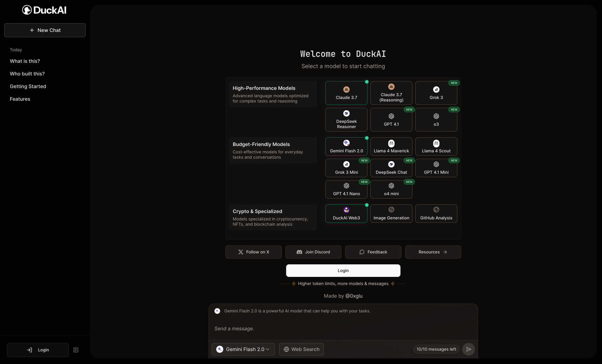Open the 'What is this?' chat

tap(25, 61)
